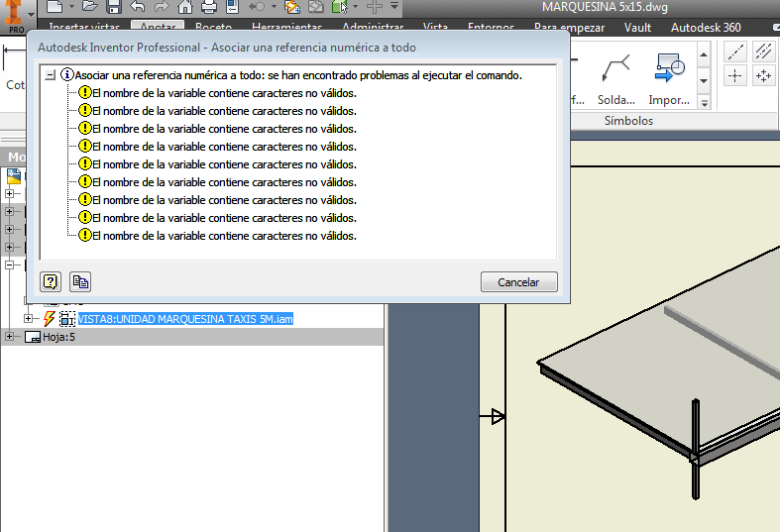
Task: Open the Vault ribbon tab
Action: [637, 28]
